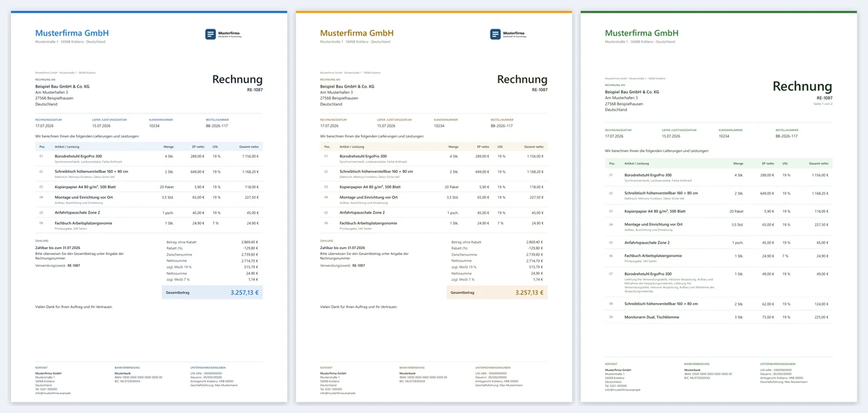Click customer number 10234 on green invoice

[724, 136]
